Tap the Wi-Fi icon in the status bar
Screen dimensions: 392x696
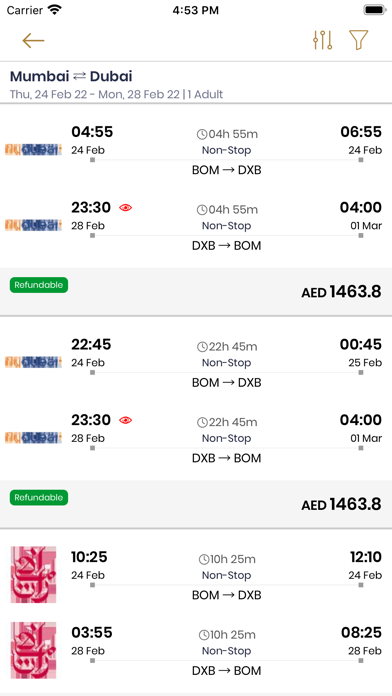[55, 10]
